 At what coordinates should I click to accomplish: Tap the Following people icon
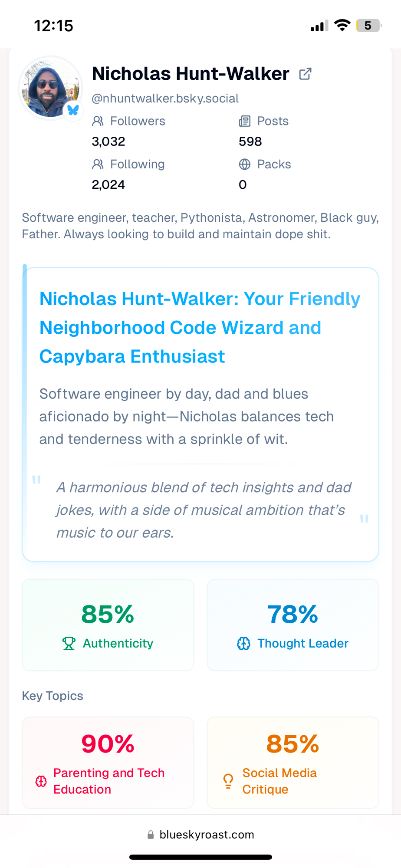click(98, 164)
